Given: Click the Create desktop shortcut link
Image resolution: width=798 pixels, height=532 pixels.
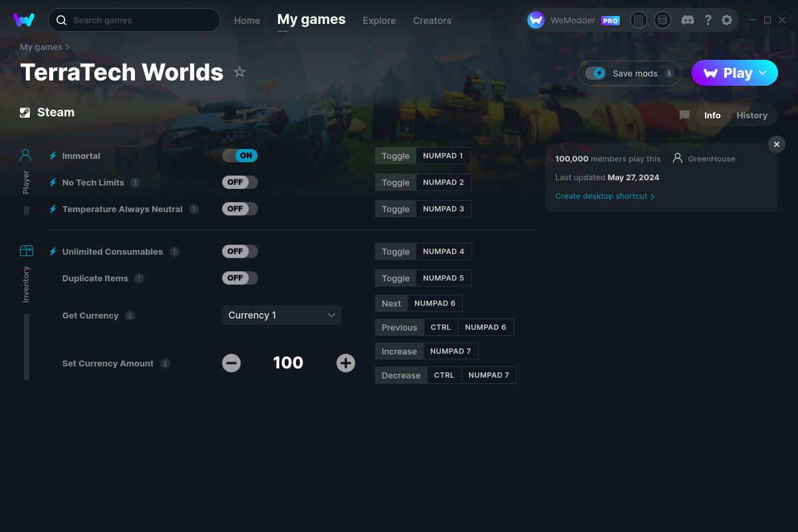Looking at the screenshot, I should pos(602,196).
